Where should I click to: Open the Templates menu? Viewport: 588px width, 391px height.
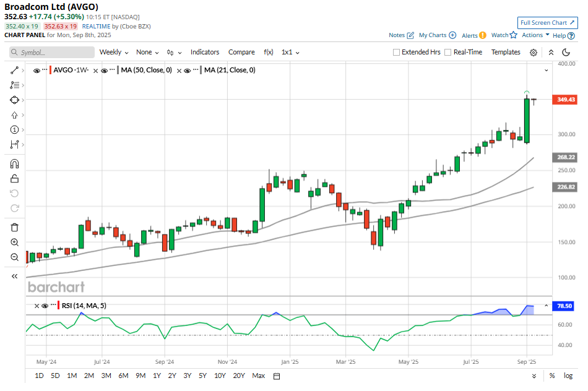506,52
